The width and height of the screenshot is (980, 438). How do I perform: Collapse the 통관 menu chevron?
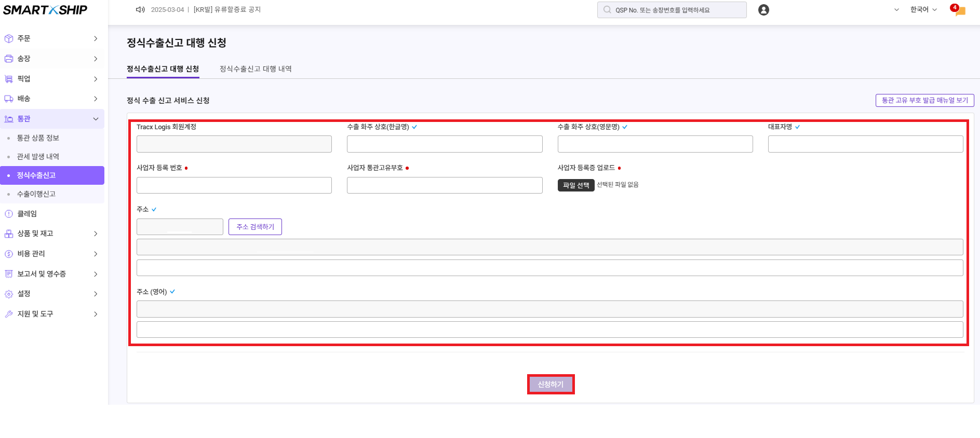click(x=96, y=119)
